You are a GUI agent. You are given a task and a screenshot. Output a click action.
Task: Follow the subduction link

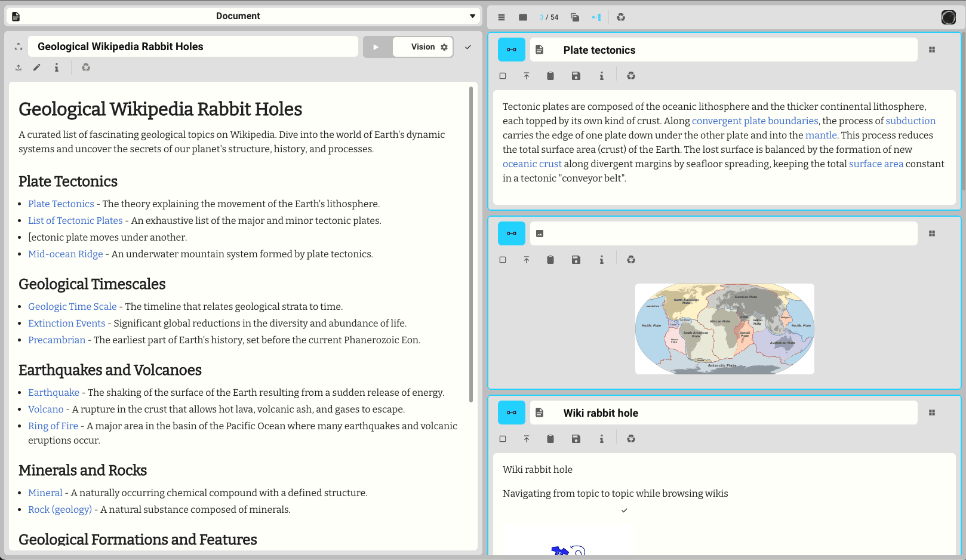910,121
